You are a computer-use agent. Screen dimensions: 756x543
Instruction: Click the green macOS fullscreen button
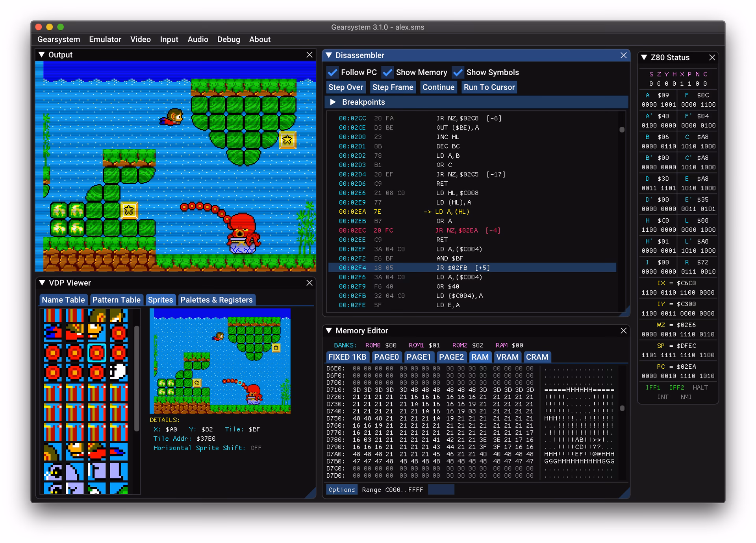61,27
